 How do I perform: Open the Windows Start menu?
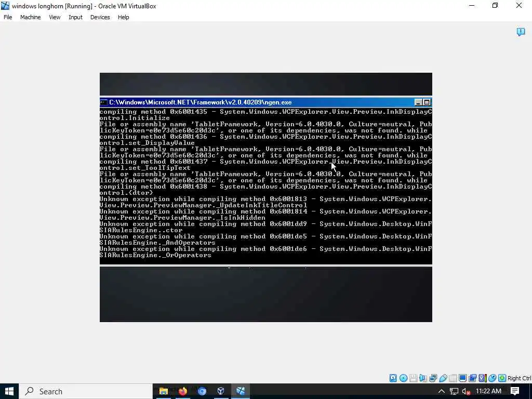click(x=9, y=391)
